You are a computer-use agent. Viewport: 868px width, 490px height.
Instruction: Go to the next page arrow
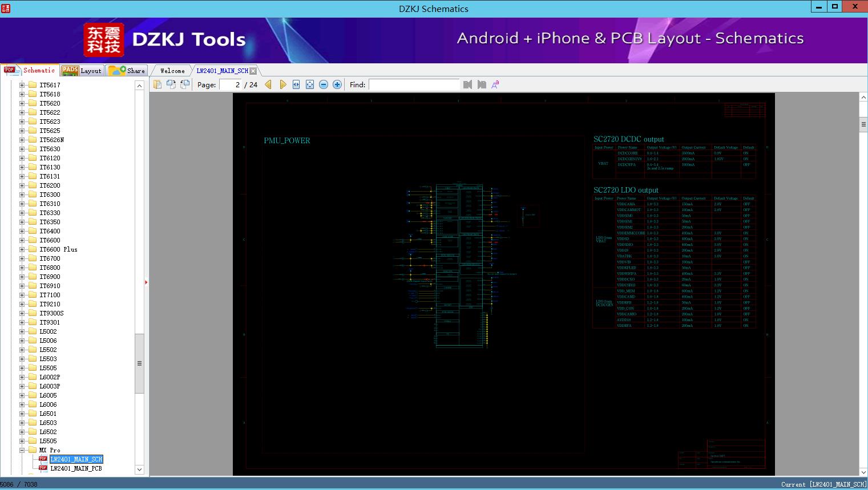282,84
